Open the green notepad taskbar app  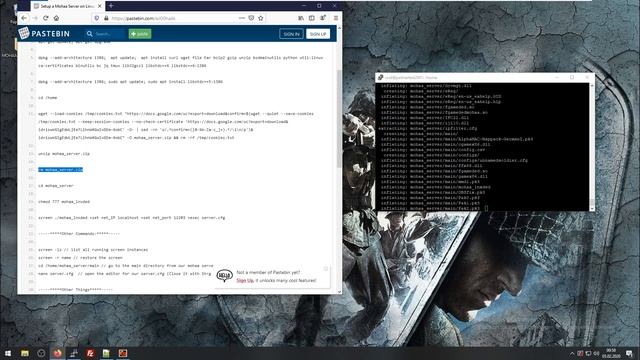point(106,353)
